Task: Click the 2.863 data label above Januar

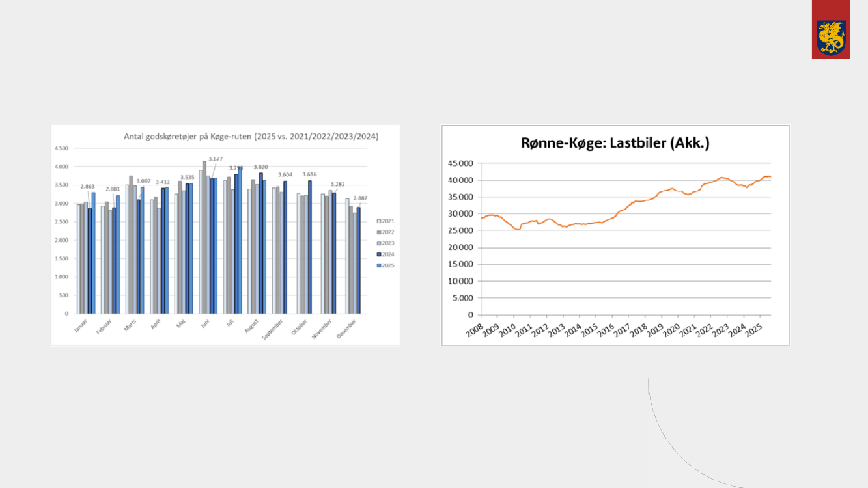Action: [x=89, y=187]
